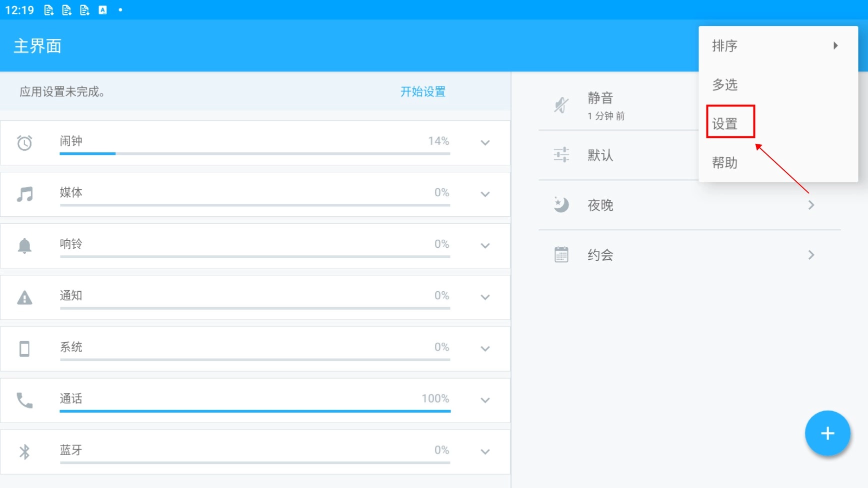Click the alarm clock icon
The height and width of the screenshot is (488, 868).
click(x=24, y=143)
